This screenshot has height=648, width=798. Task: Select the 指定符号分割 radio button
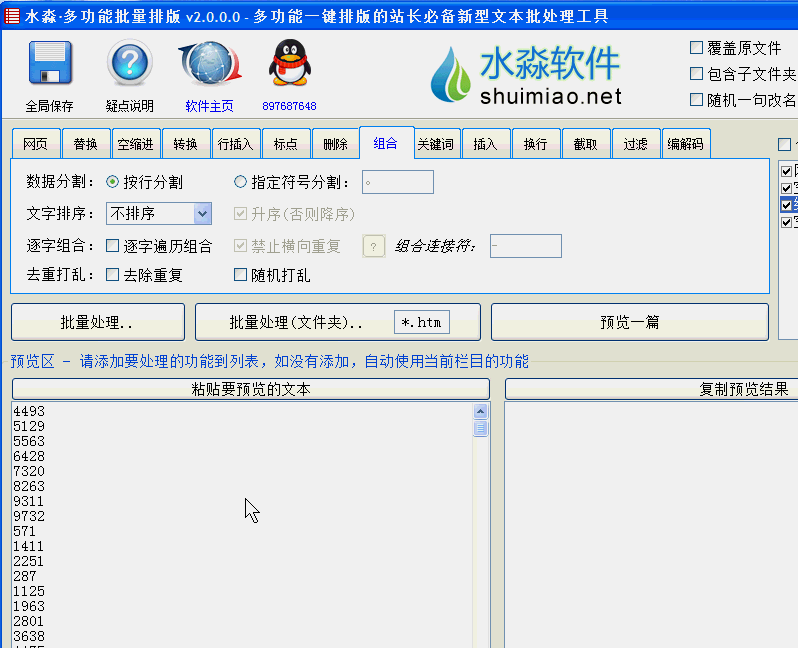(240, 182)
